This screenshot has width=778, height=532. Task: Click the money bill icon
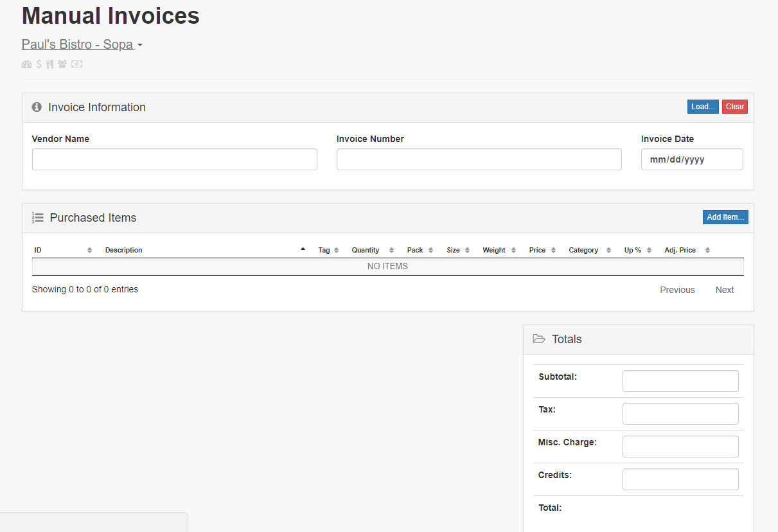tap(76, 64)
